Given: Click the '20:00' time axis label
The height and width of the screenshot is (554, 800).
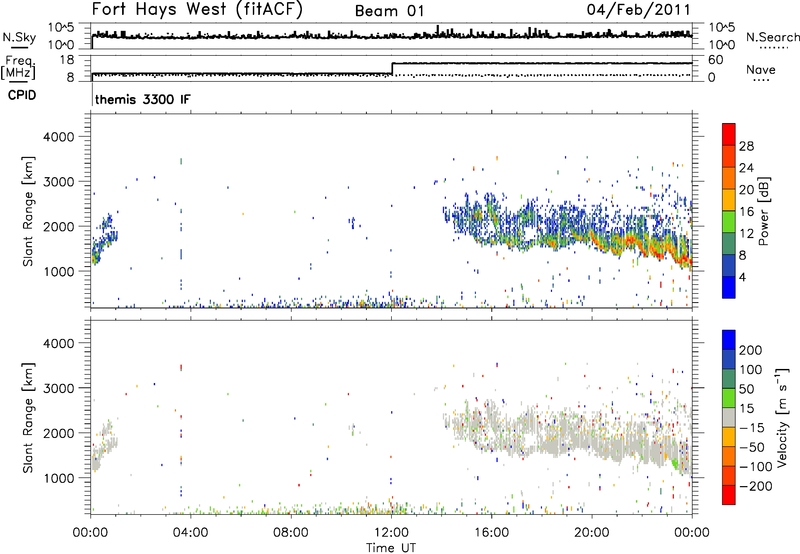Looking at the screenshot, I should [x=592, y=533].
